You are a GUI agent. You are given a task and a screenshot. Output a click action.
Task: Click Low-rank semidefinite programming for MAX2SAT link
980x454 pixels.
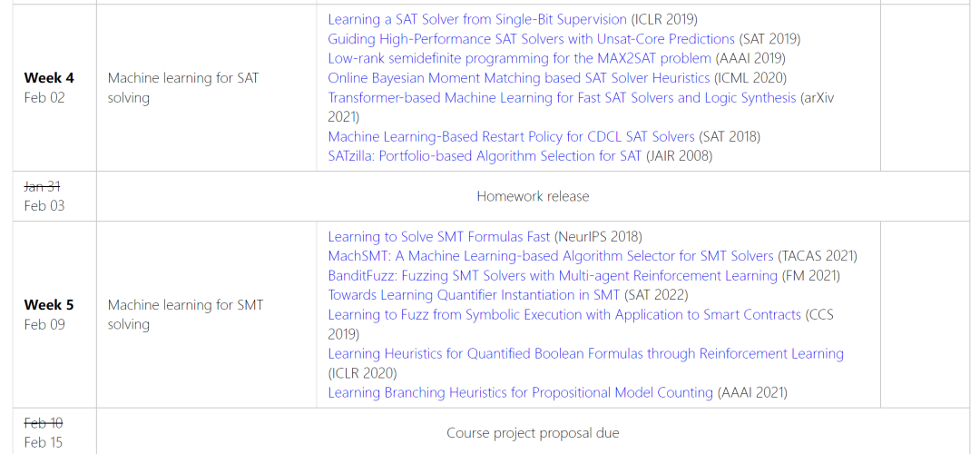[519, 58]
